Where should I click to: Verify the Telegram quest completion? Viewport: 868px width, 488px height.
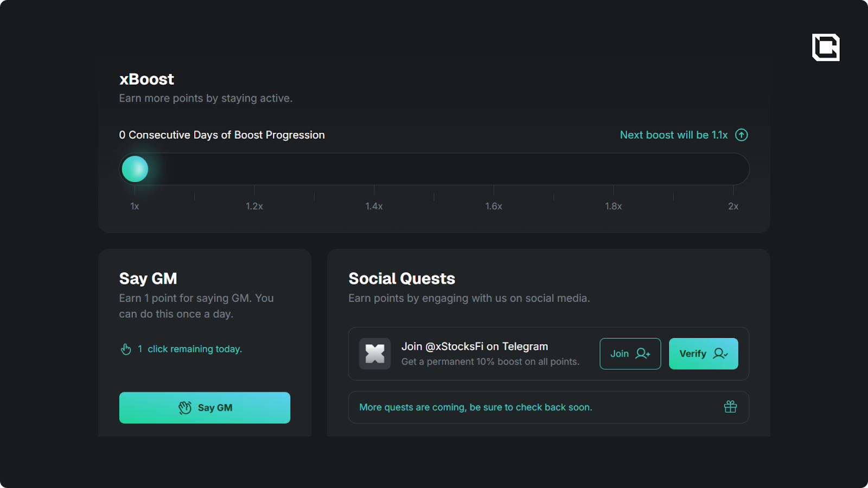[x=703, y=354]
